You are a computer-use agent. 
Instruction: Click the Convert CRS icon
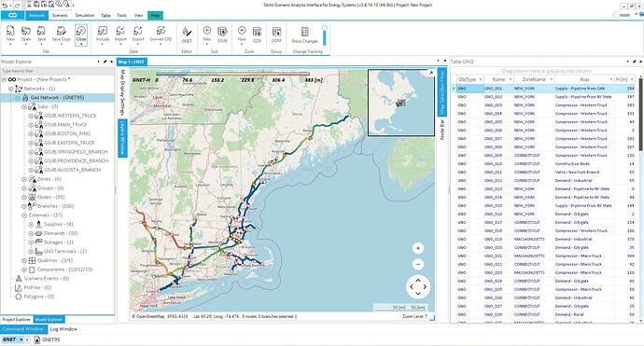coord(161,31)
